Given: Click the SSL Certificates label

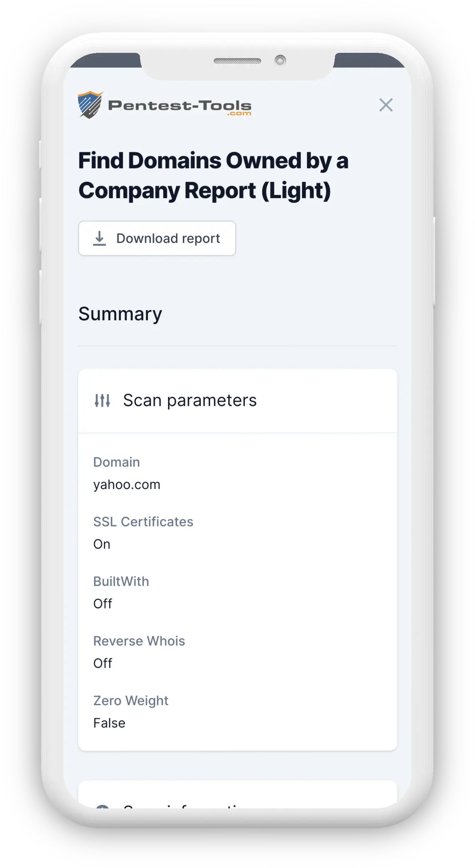Looking at the screenshot, I should (143, 522).
